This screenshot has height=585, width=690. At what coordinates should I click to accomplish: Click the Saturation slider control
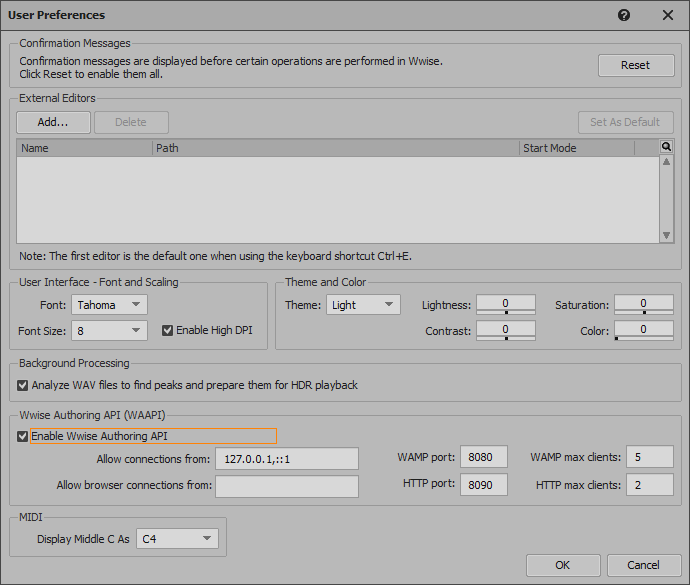pyautogui.click(x=643, y=304)
